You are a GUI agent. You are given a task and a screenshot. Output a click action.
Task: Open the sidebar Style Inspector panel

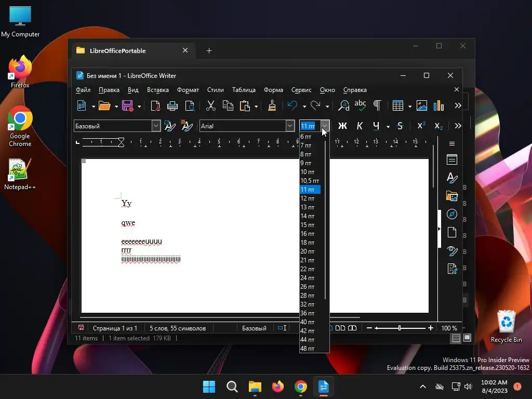click(452, 251)
